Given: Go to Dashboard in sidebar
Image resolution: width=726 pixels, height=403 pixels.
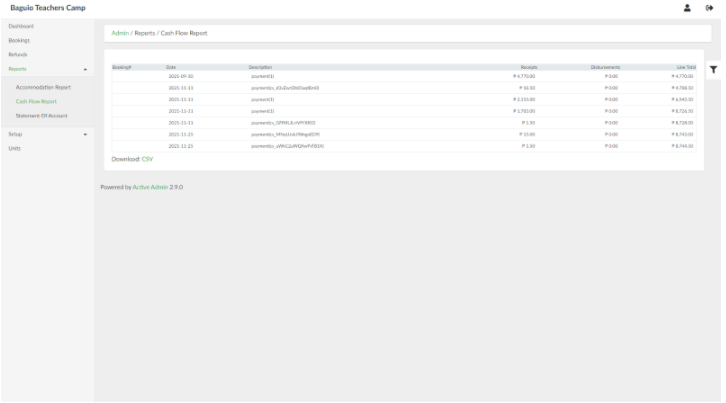Looking at the screenshot, I should click(21, 25).
